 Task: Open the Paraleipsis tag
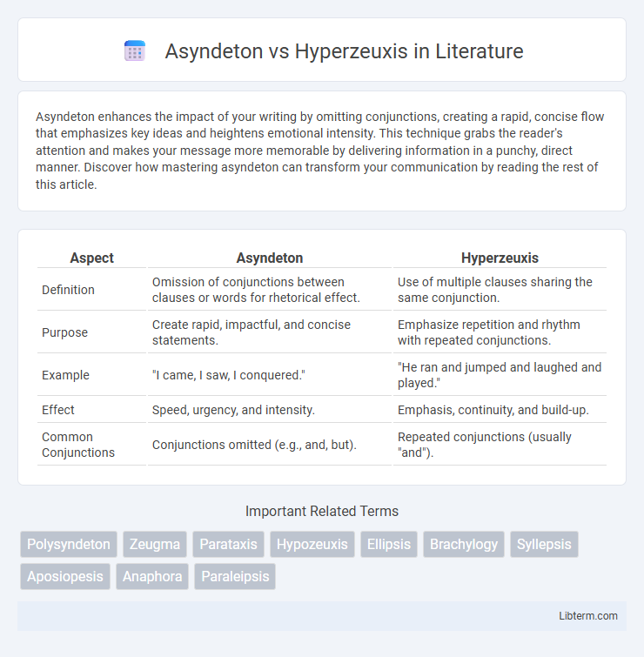pyautogui.click(x=235, y=577)
